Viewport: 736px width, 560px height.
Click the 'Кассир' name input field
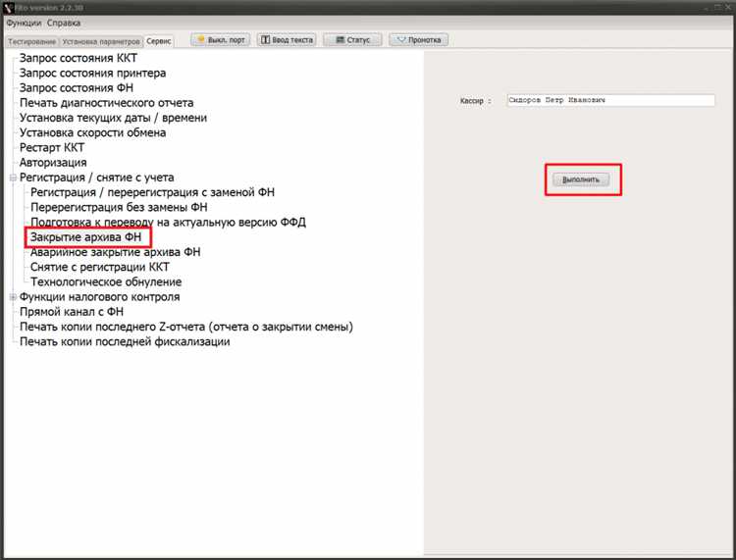tap(609, 100)
